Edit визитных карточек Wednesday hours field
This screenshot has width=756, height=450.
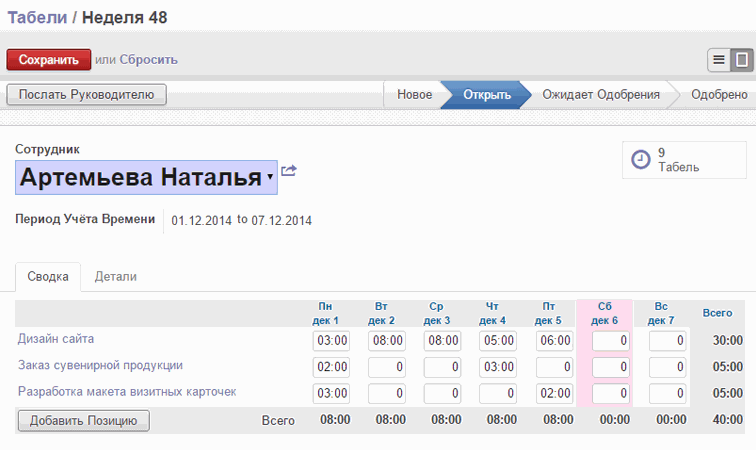click(442, 394)
